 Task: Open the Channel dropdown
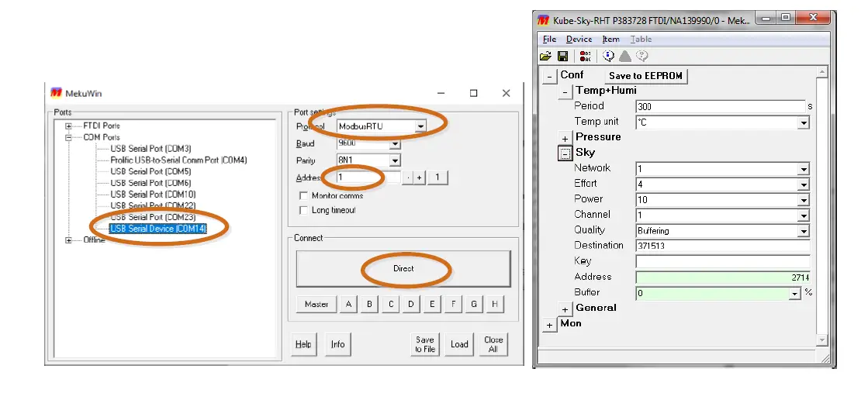coord(804,215)
